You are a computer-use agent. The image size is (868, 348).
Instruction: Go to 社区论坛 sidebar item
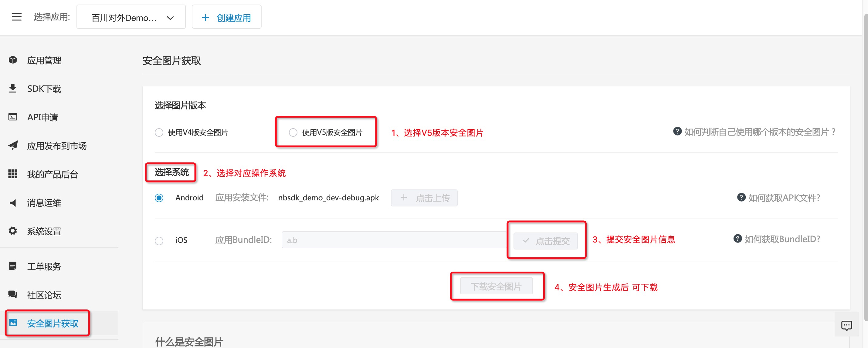pyautogui.click(x=44, y=295)
